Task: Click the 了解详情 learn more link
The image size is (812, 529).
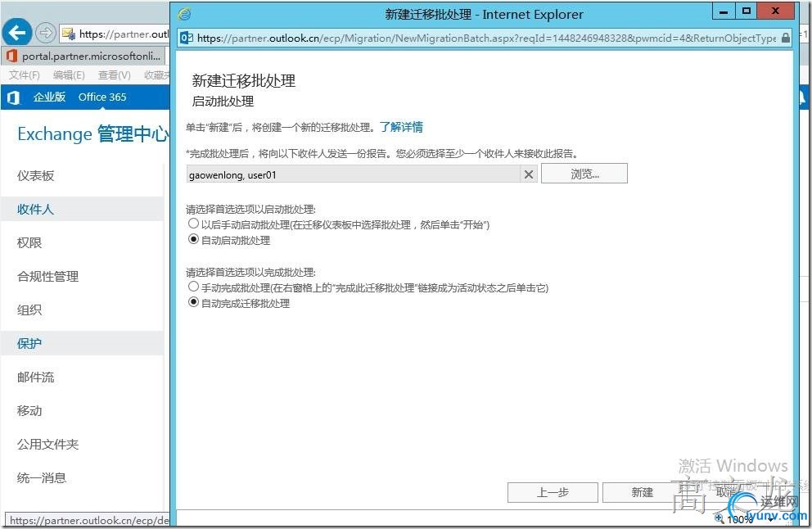Action: click(x=401, y=127)
